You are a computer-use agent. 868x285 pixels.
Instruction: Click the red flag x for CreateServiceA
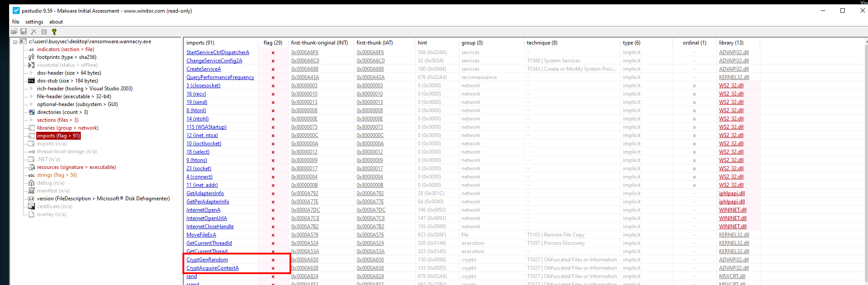tap(273, 69)
